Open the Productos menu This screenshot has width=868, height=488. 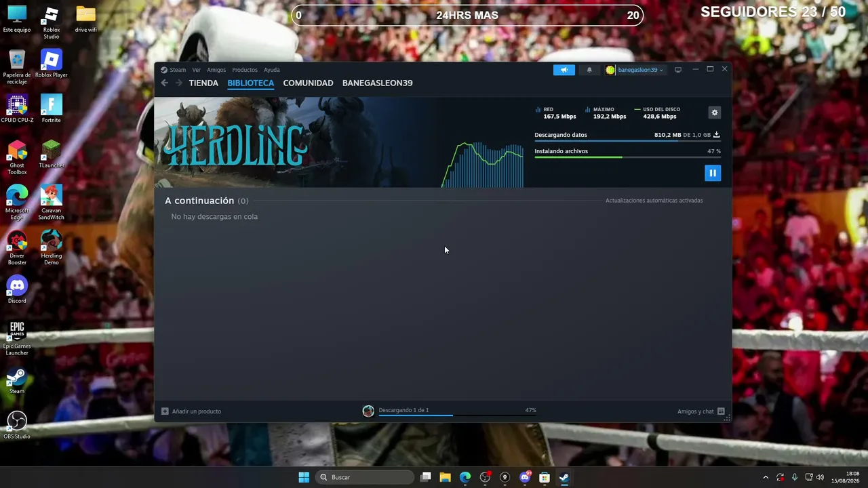tap(245, 70)
